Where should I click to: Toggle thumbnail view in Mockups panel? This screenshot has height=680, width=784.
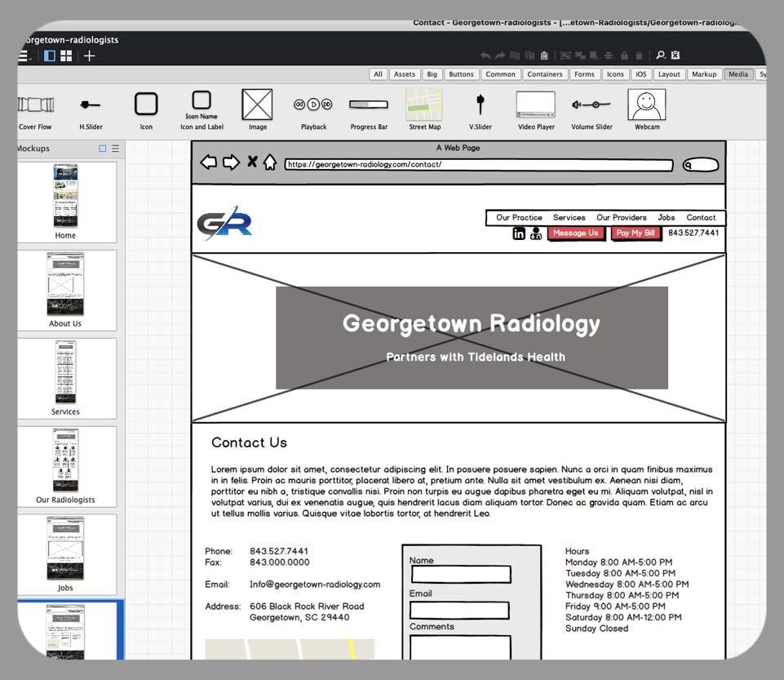(103, 149)
